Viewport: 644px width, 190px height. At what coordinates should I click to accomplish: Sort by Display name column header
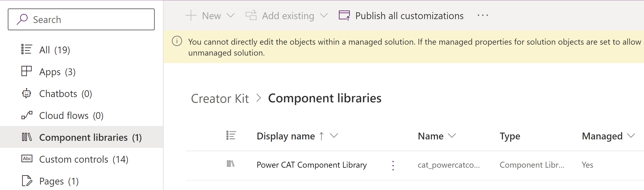[x=286, y=136]
